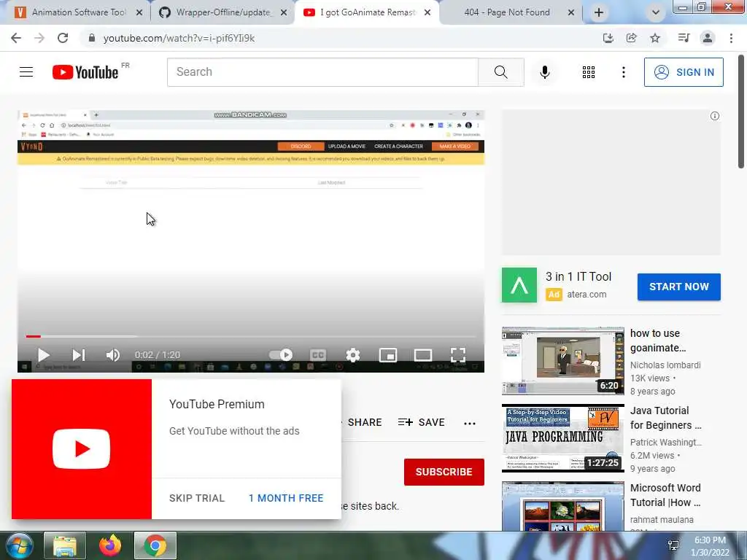Click SIGN IN button

click(684, 72)
